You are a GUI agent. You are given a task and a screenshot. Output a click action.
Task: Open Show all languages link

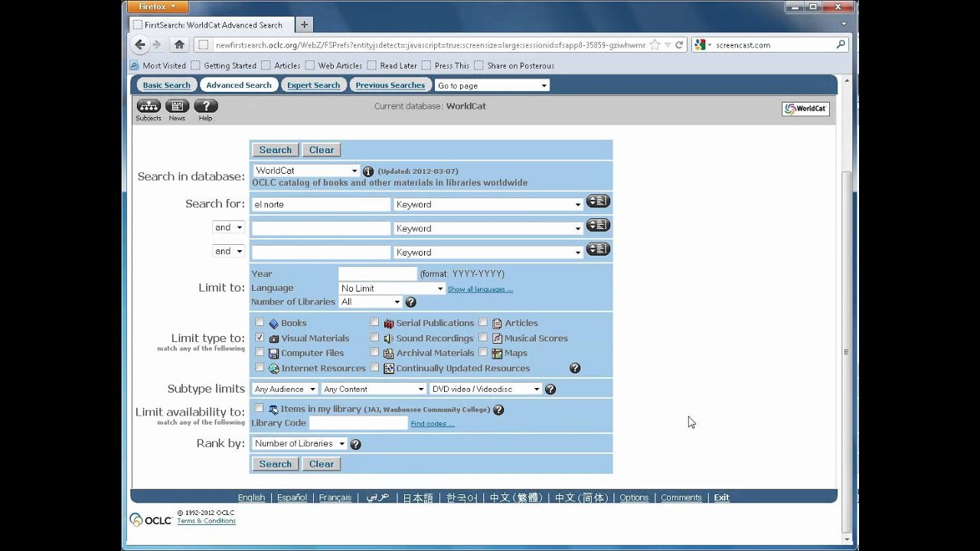(480, 289)
